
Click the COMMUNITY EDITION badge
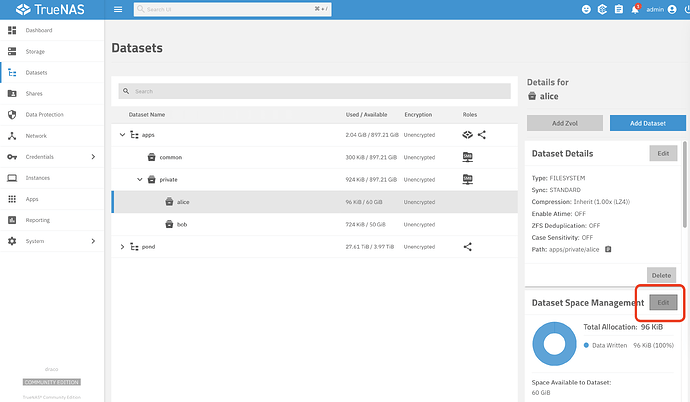[51, 382]
